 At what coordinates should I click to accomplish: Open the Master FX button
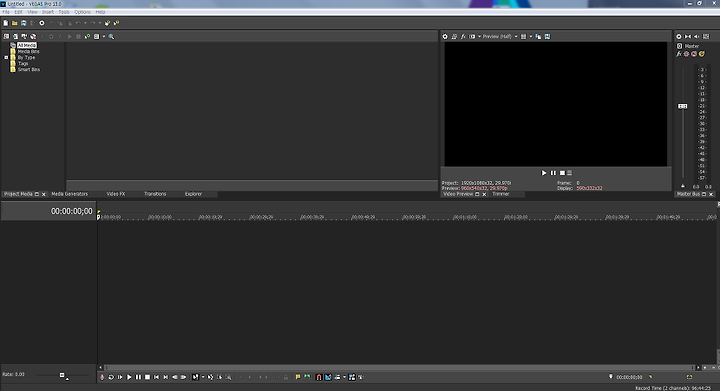[679, 54]
